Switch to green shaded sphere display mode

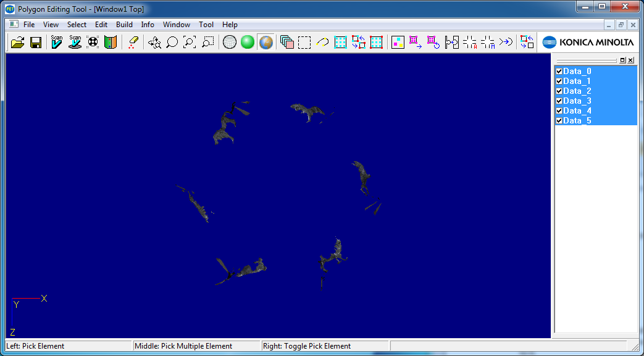pos(248,42)
